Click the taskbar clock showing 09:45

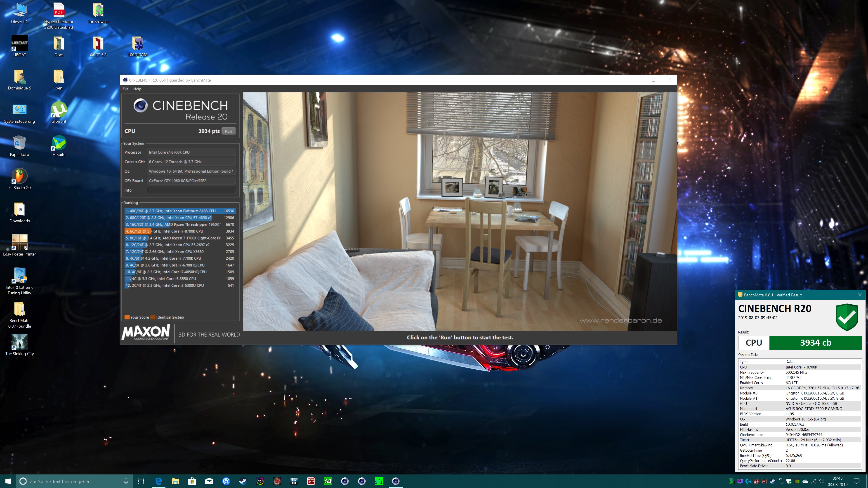coord(838,481)
